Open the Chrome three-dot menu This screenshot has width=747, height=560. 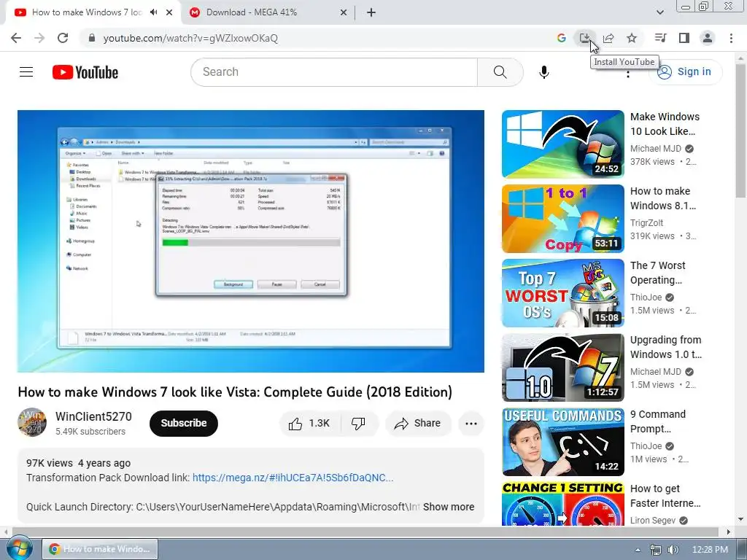[731, 38]
